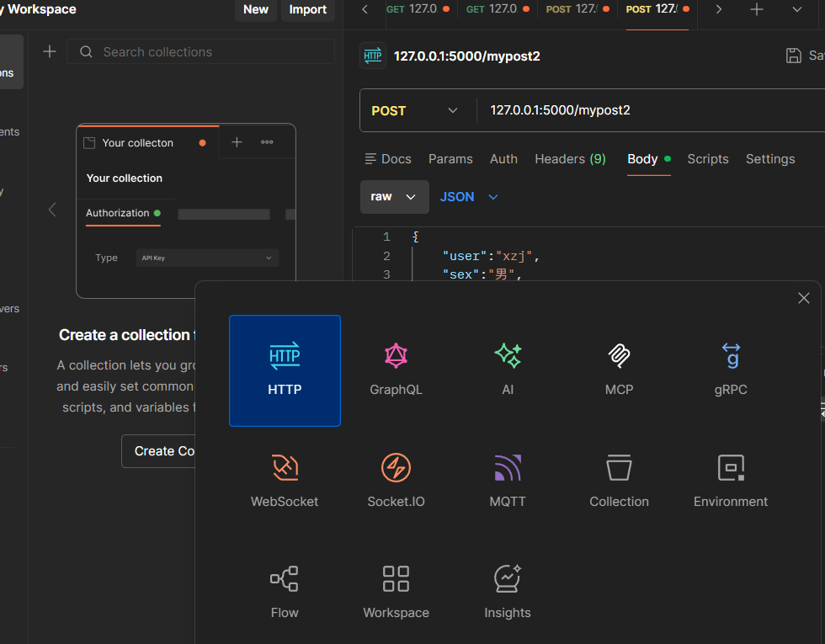The width and height of the screenshot is (825, 644).
Task: Click the HTTP icon beside request title
Action: pos(372,56)
